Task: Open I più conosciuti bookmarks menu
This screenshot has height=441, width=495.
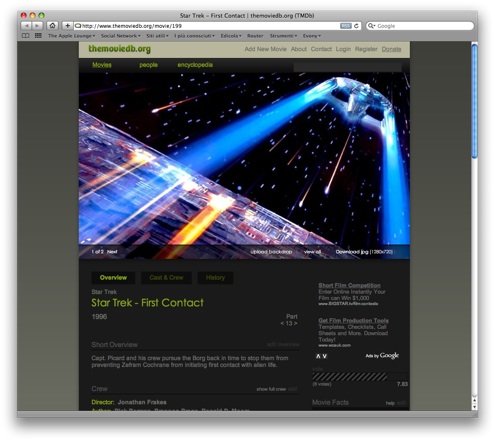Action: point(194,36)
